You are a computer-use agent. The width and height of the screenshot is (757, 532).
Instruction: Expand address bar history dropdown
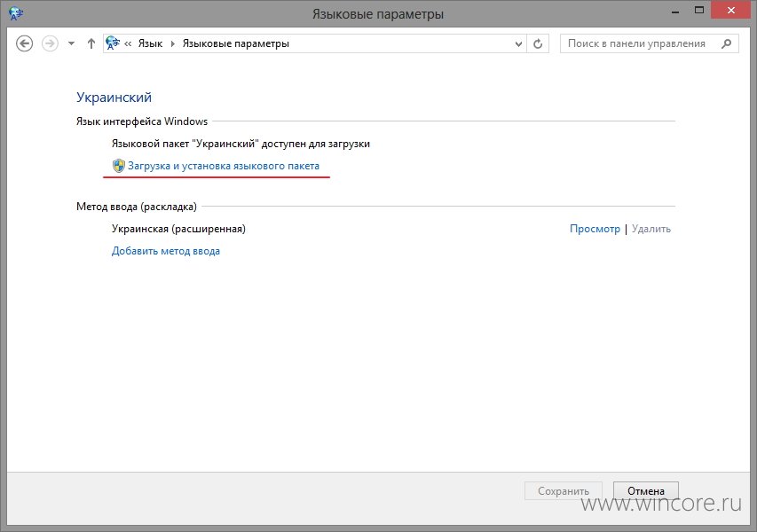click(518, 44)
